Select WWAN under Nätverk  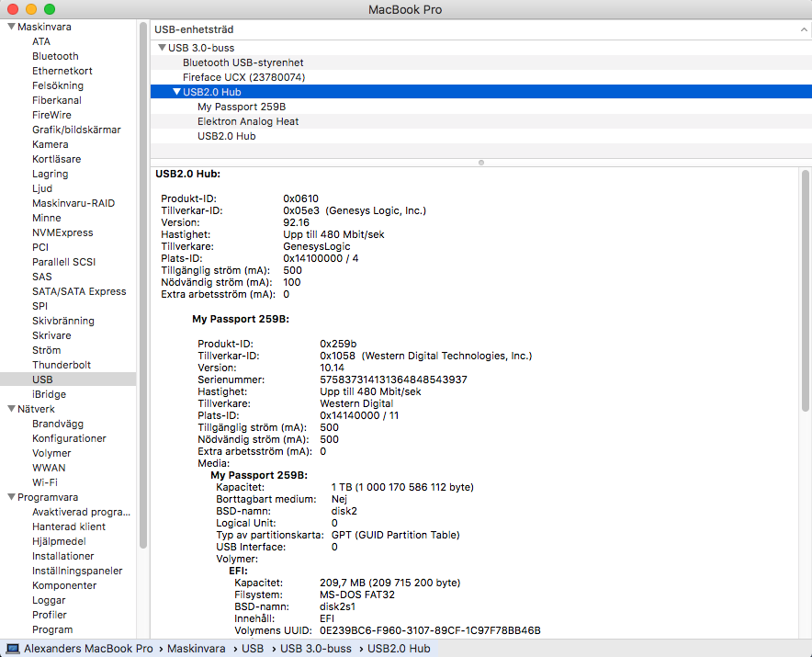click(49, 468)
